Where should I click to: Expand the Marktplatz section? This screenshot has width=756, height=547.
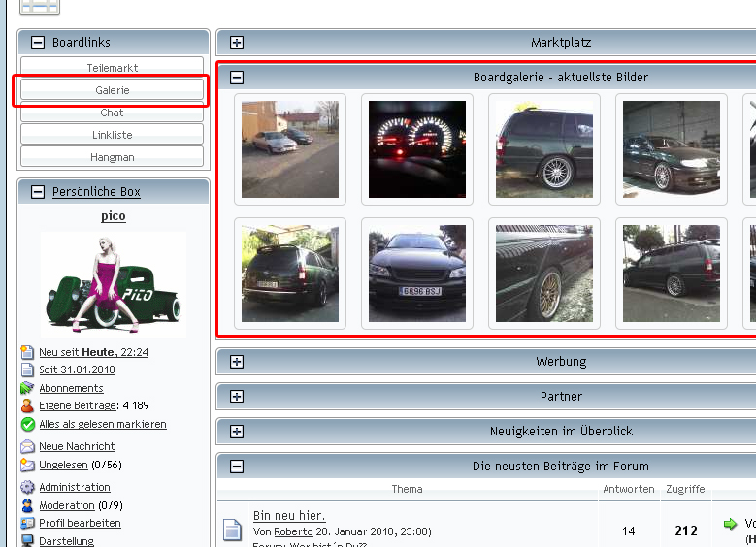[x=237, y=43]
